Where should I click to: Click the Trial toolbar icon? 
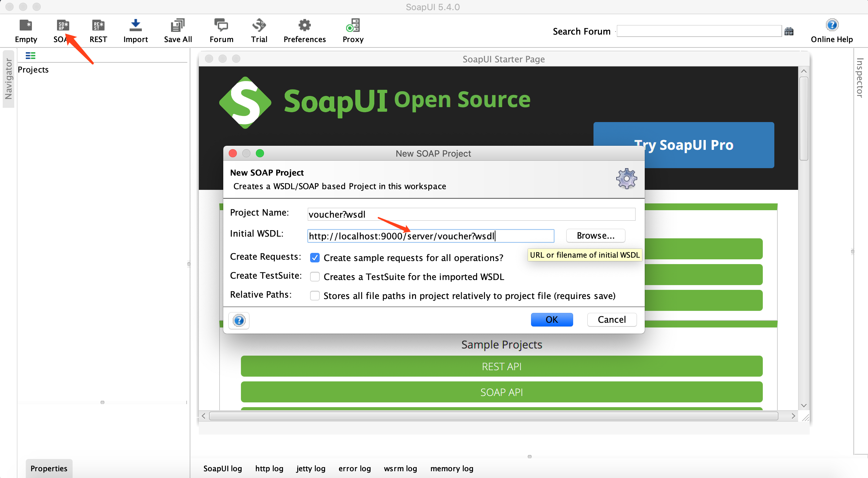[259, 26]
